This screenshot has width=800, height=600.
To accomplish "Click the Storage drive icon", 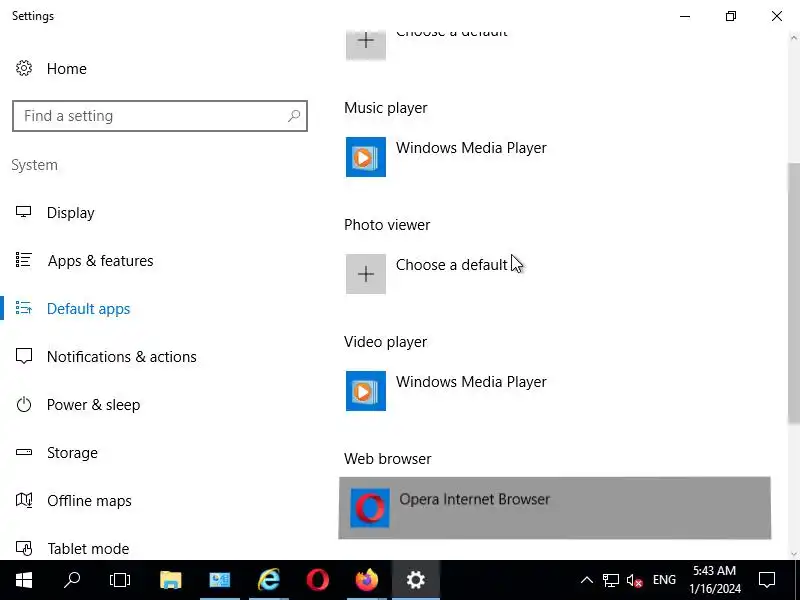I will [23, 452].
